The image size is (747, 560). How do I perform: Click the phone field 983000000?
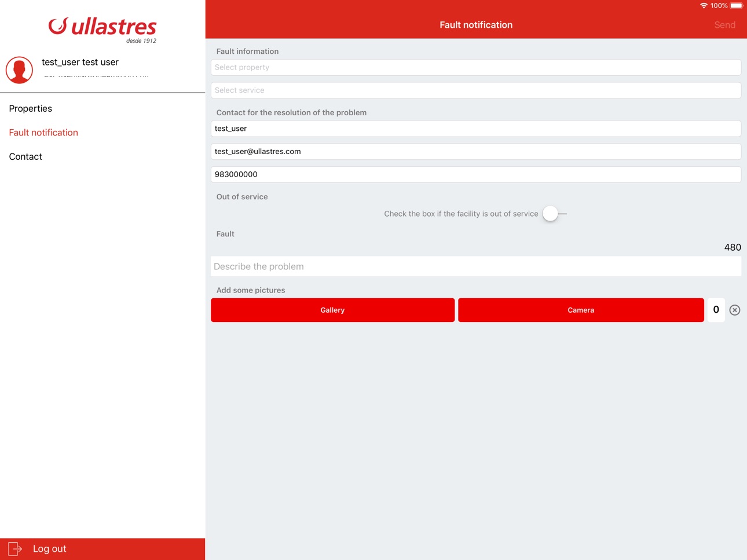(x=476, y=174)
